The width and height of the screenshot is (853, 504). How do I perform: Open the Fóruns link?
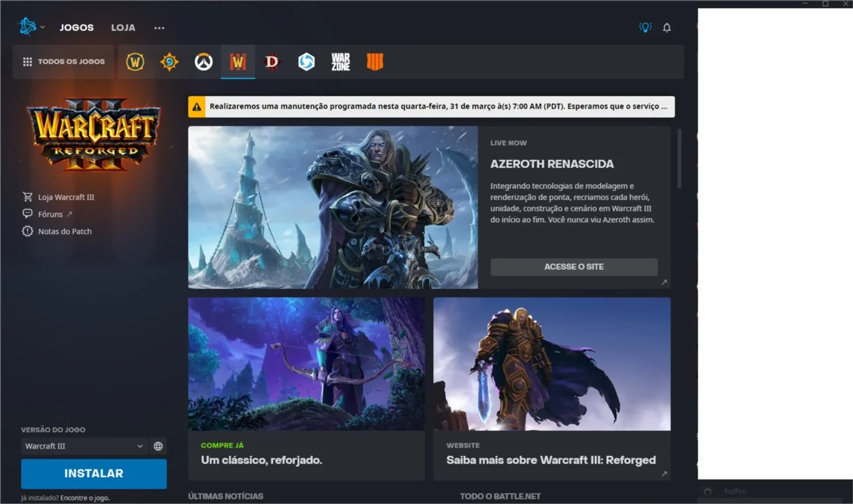[x=50, y=214]
